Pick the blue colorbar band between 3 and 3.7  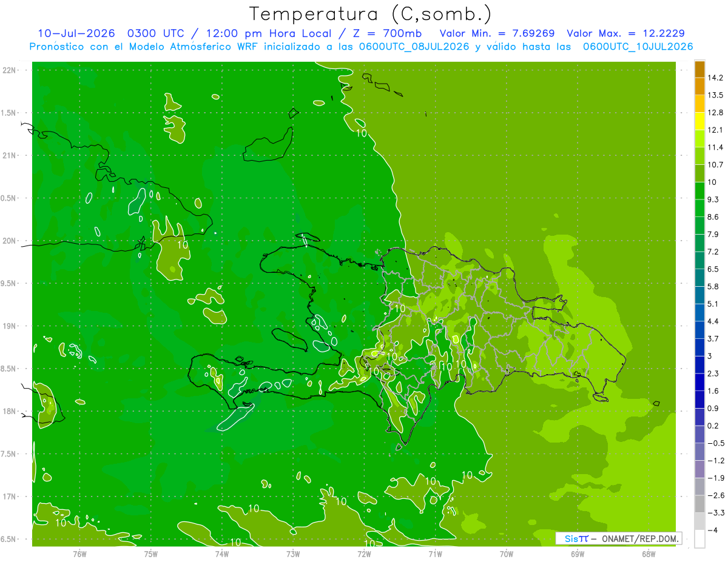[x=699, y=347]
